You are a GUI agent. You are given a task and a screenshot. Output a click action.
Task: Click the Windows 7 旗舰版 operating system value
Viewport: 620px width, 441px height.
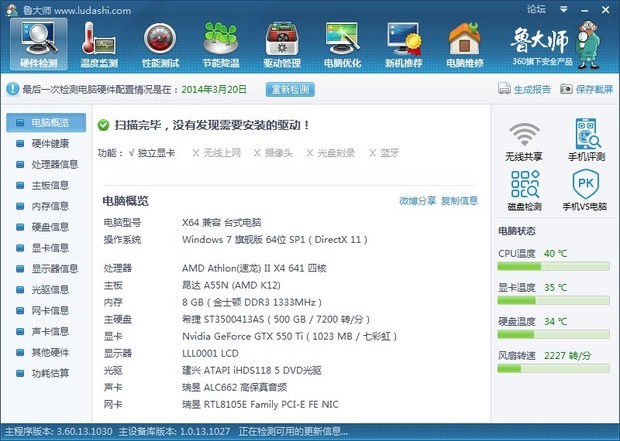coord(275,240)
